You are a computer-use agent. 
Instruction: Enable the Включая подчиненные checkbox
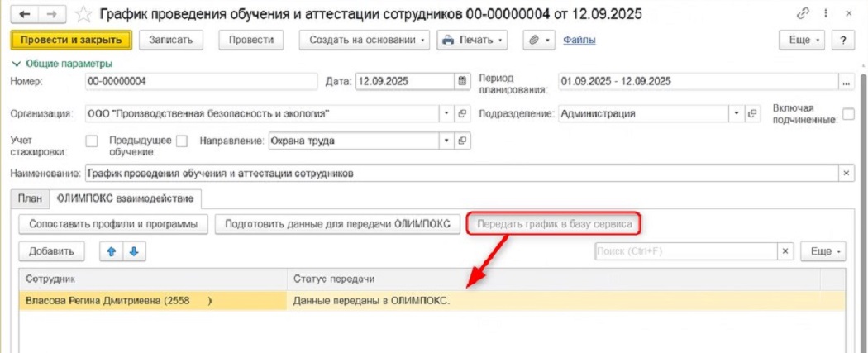pos(847,114)
